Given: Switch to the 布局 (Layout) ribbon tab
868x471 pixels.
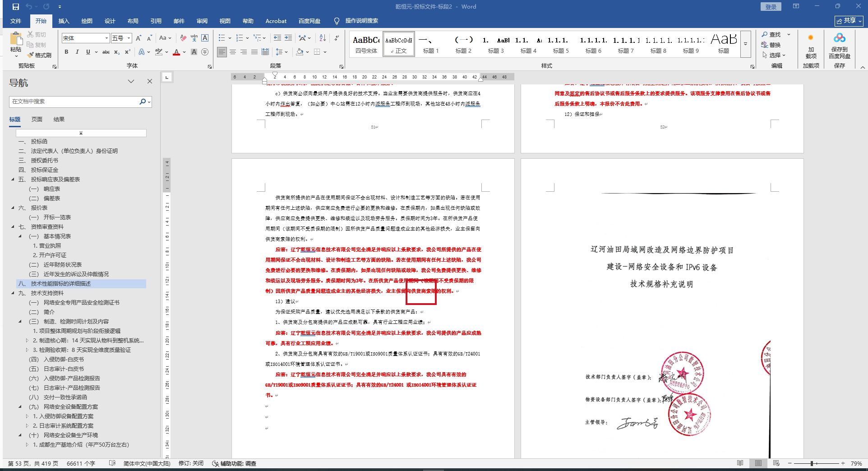Looking at the screenshot, I should point(133,21).
